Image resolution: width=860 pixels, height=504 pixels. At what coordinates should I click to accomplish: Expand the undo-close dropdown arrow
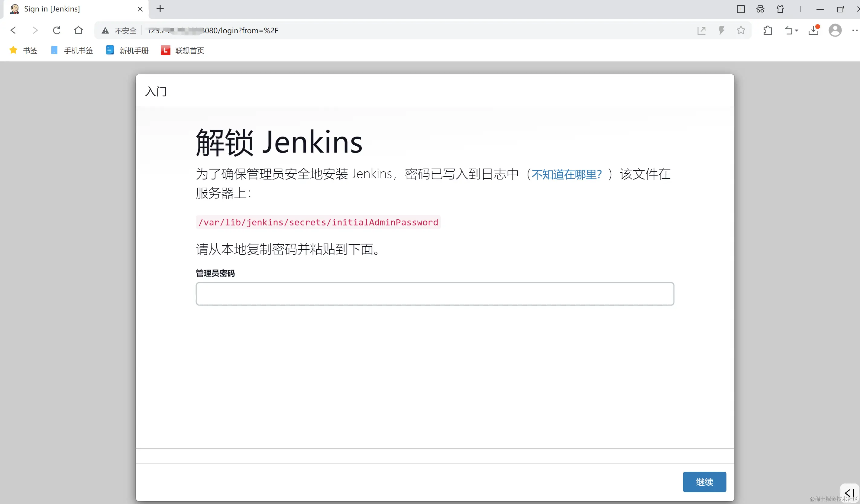pyautogui.click(x=797, y=31)
